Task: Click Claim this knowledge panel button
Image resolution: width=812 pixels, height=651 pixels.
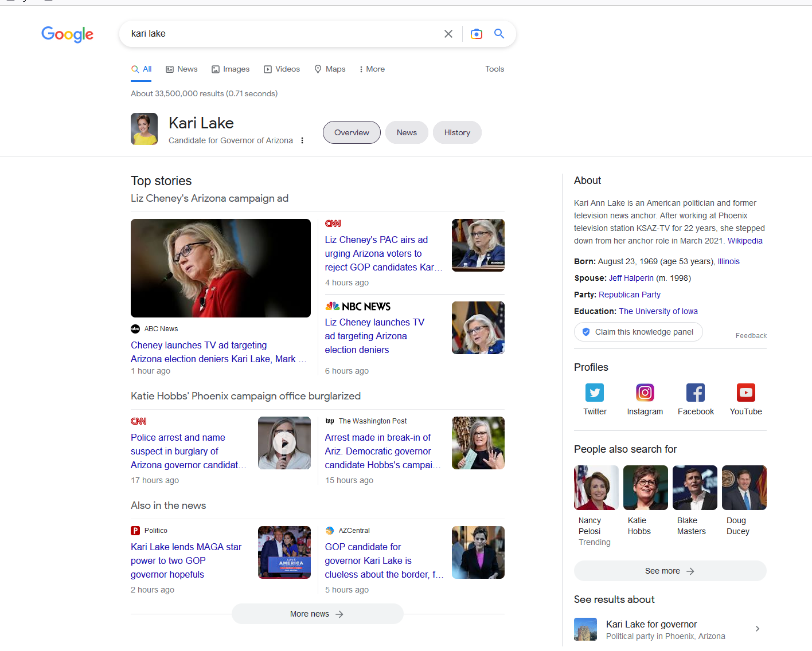Action: pos(638,332)
